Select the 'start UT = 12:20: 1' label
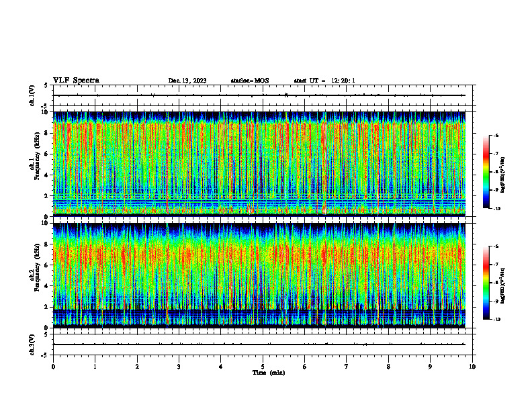532x411 pixels. (x=324, y=81)
